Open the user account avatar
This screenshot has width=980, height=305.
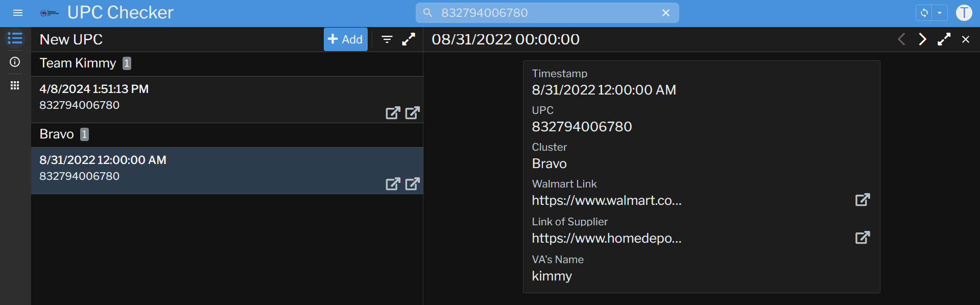964,13
